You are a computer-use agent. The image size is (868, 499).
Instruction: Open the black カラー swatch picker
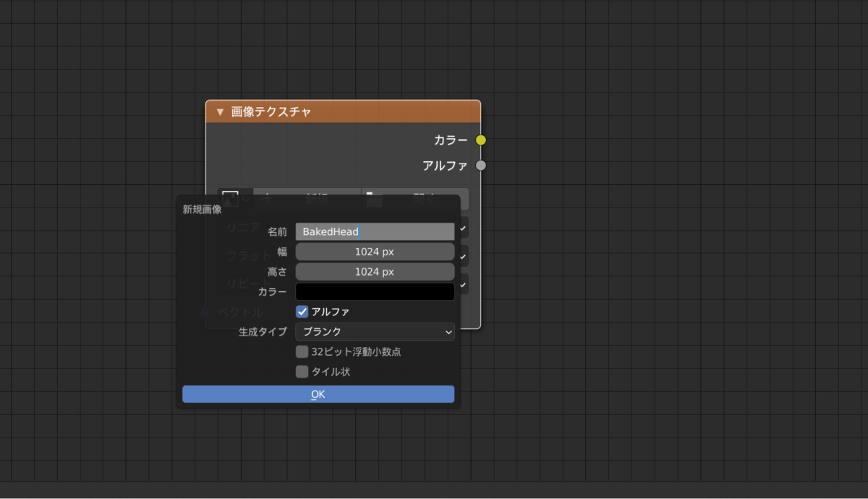(x=375, y=291)
